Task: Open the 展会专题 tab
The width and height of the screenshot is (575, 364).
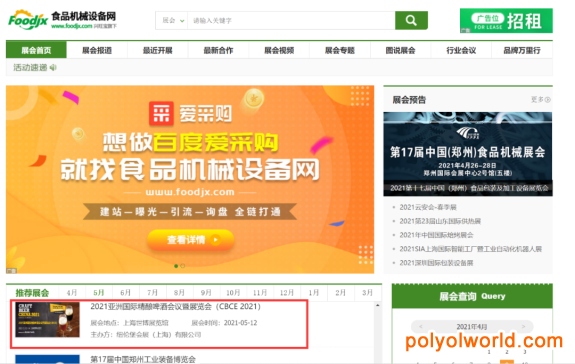Action: (340, 50)
